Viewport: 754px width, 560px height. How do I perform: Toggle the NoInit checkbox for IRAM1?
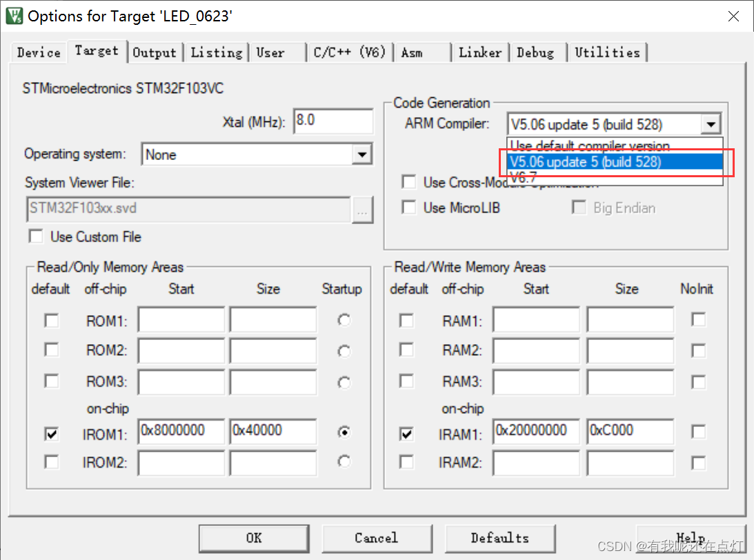(x=698, y=431)
